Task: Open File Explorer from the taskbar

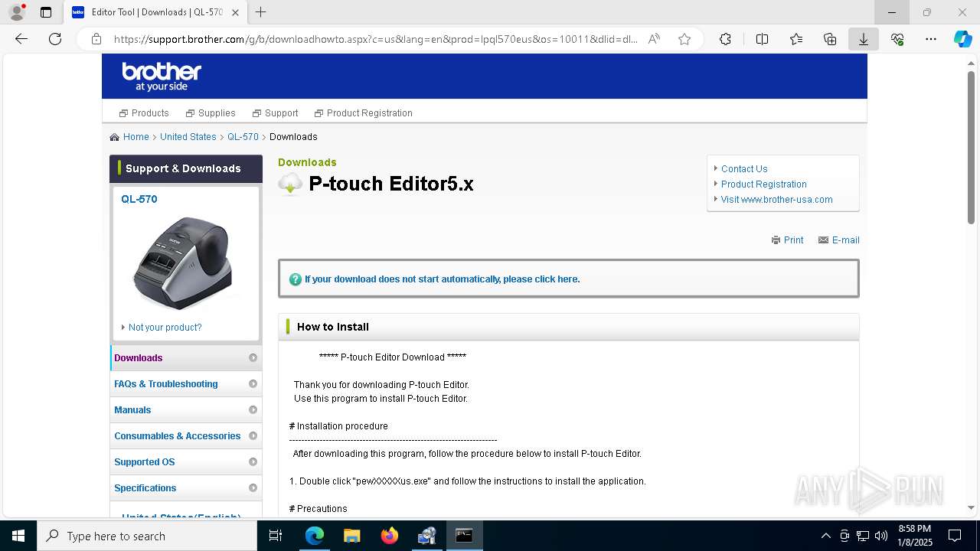Action: point(352,536)
